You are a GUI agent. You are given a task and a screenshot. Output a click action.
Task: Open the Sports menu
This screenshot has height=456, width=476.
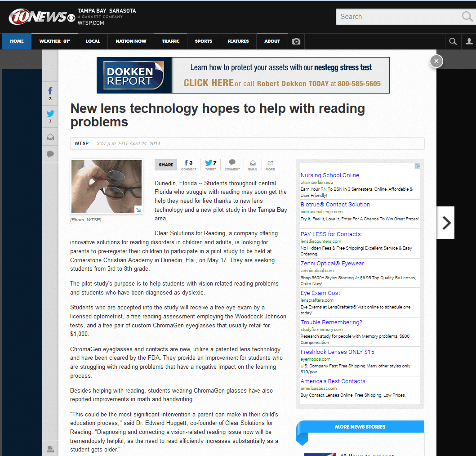click(204, 41)
